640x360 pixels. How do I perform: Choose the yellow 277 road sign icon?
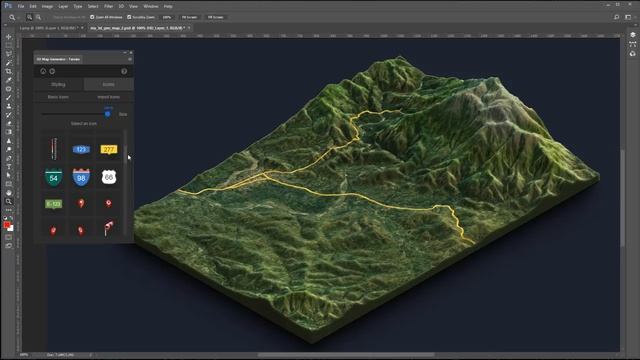(x=109, y=149)
